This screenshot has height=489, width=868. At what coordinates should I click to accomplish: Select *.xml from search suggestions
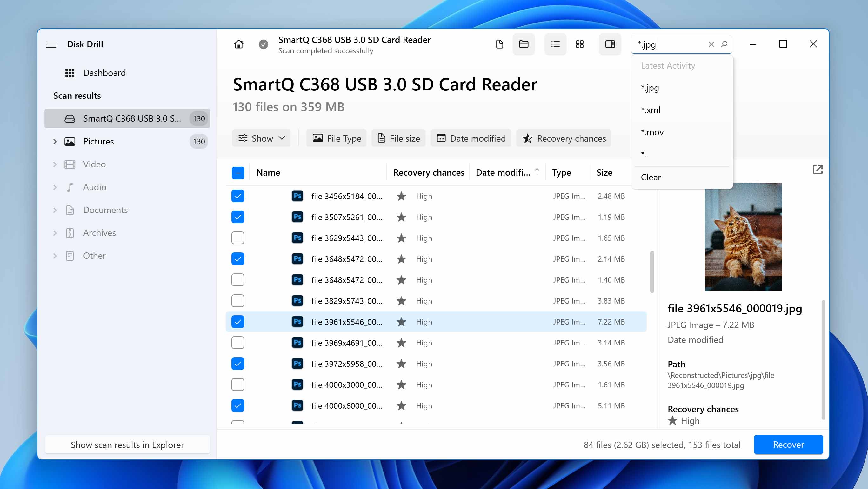click(651, 109)
